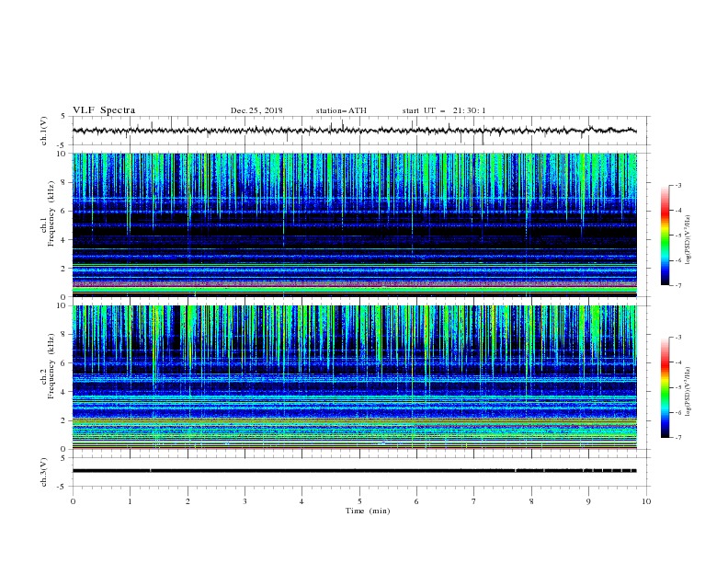Click time-axis tick label "8"
The width and height of the screenshot is (728, 563).
(531, 501)
